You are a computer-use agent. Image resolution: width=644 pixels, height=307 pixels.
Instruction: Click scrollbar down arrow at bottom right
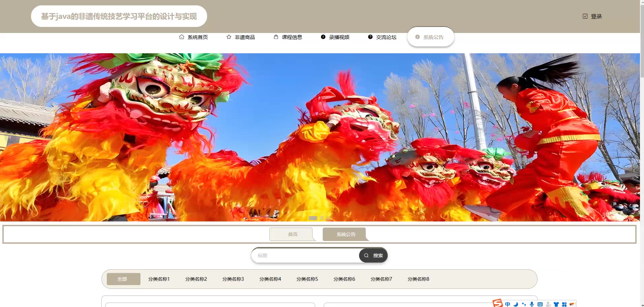click(642, 305)
